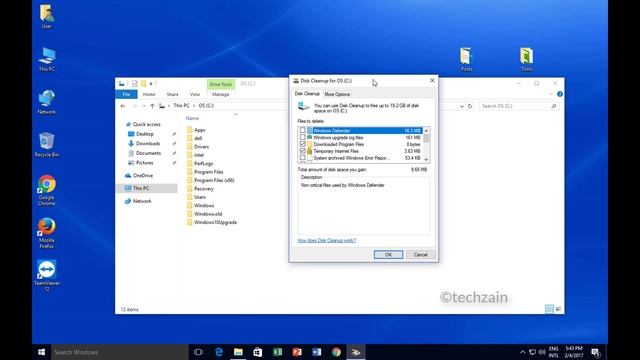The height and width of the screenshot is (360, 640).
Task: Select Downloads in navigation pane
Action: pyautogui.click(x=148, y=144)
